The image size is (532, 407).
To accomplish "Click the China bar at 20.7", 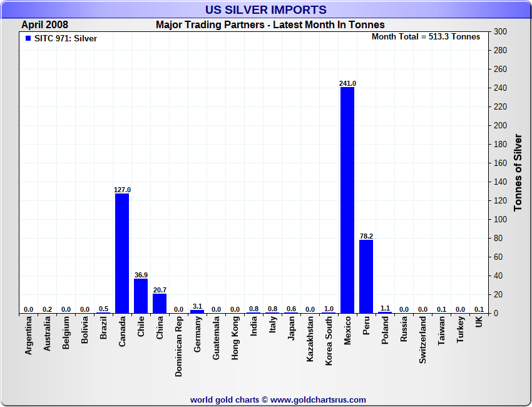I will tap(160, 303).
